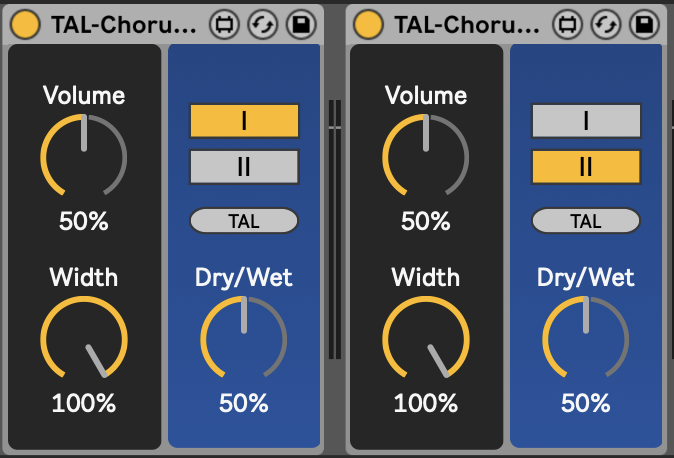Click the right device's Dry/Wet 50% value
The height and width of the screenshot is (458, 674).
tap(586, 404)
